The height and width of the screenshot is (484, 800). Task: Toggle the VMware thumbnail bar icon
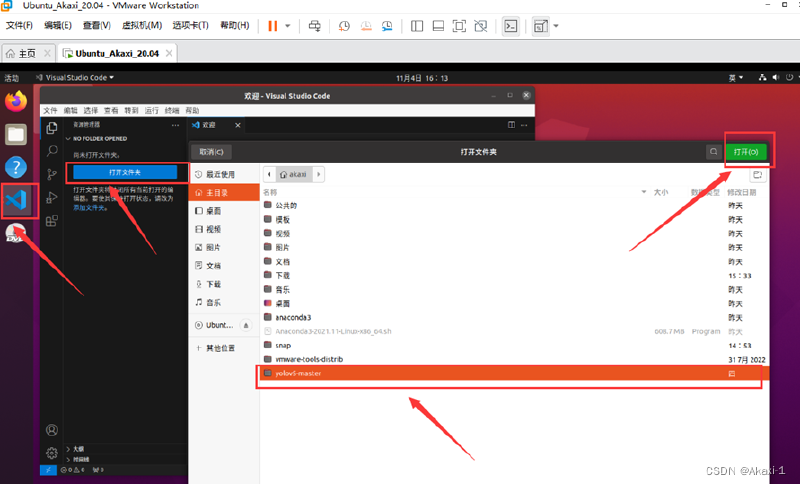point(438,26)
